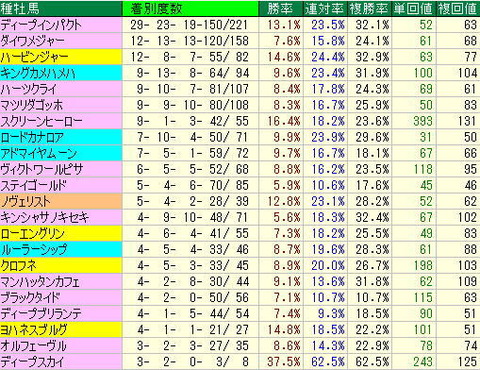Click ディープブリランテ 連対率 9.3%
Viewport: 480px width, 370px height.
pyautogui.click(x=331, y=314)
